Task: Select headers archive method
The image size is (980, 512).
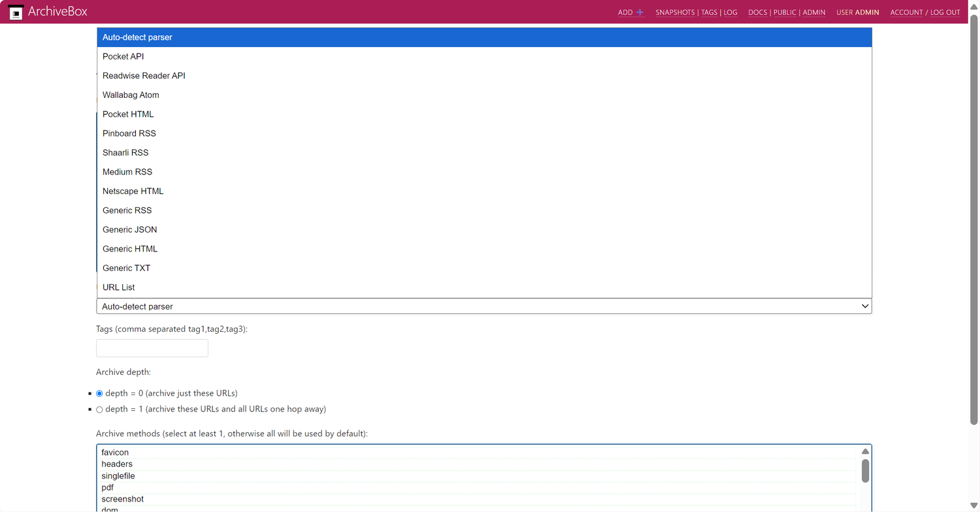Action: tap(478, 464)
